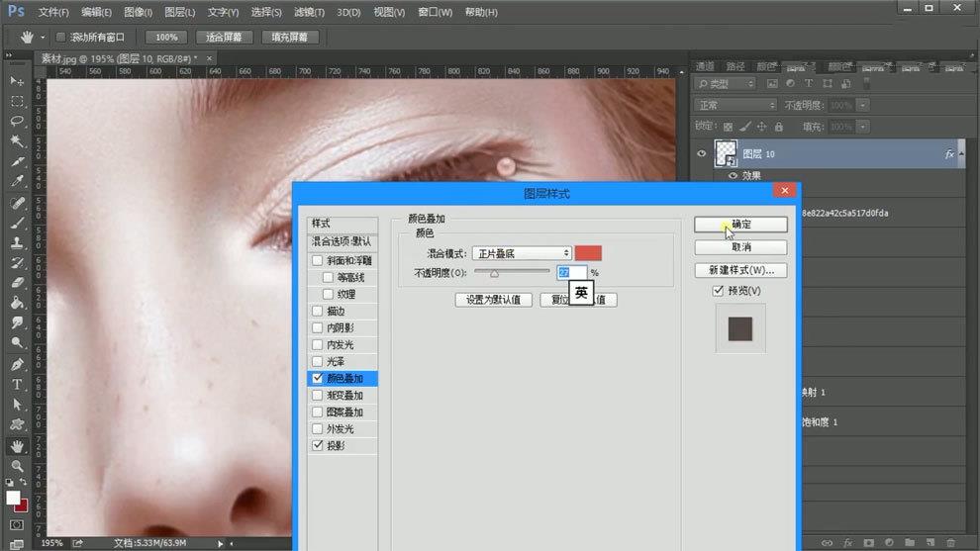This screenshot has width=980, height=551.
Task: Hide layer 图层 10 via eye icon
Action: pos(702,153)
